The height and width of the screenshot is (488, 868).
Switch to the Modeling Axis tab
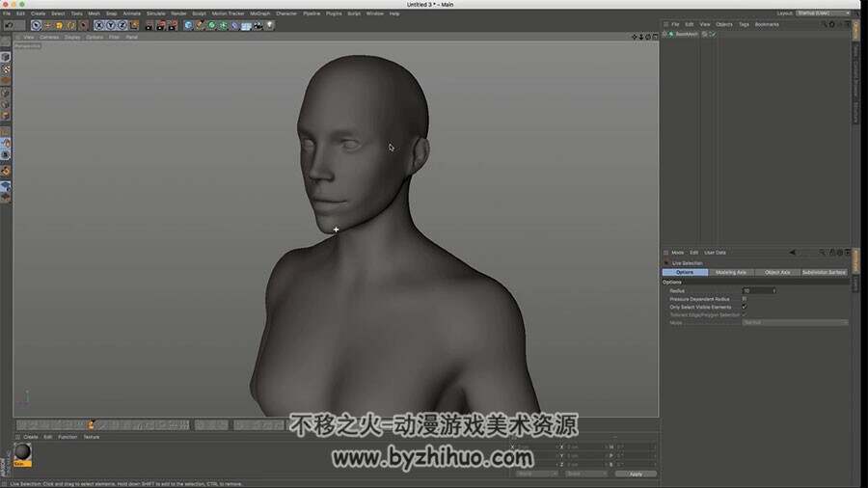731,272
